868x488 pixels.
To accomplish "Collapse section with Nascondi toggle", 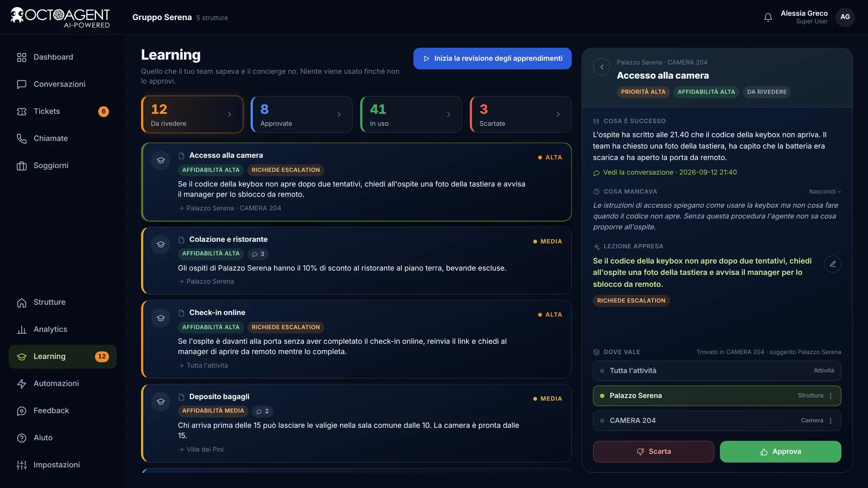I will (825, 191).
